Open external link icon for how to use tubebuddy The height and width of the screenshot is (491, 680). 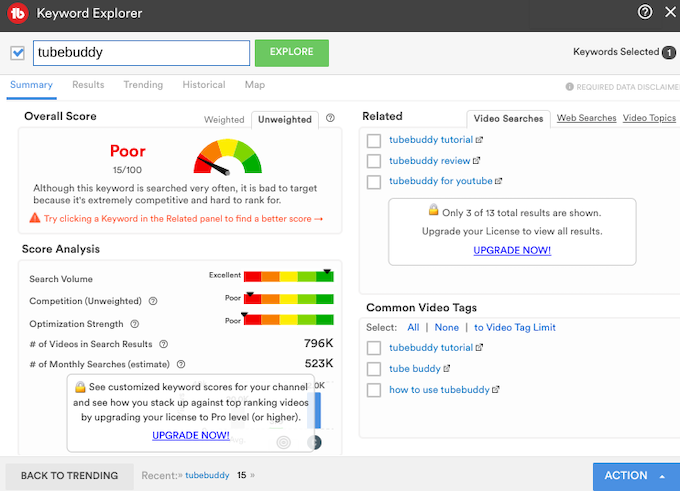pos(495,390)
